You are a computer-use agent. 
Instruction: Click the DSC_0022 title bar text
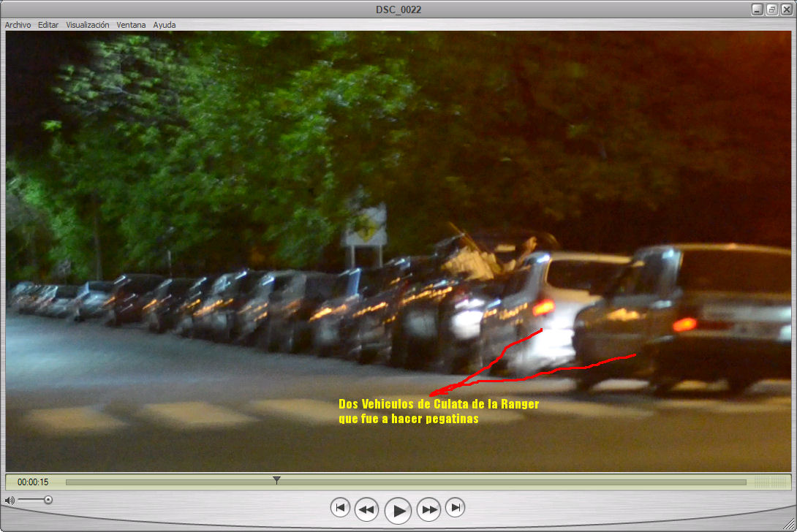click(x=398, y=9)
